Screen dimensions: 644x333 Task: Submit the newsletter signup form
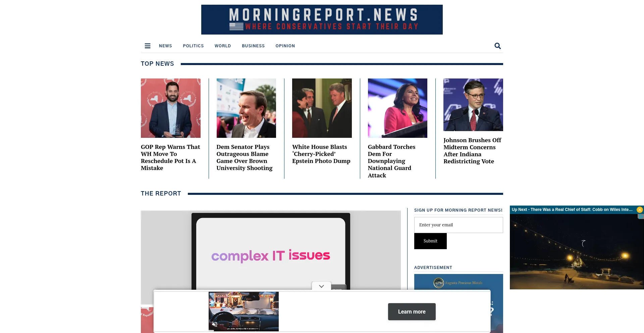tap(430, 241)
